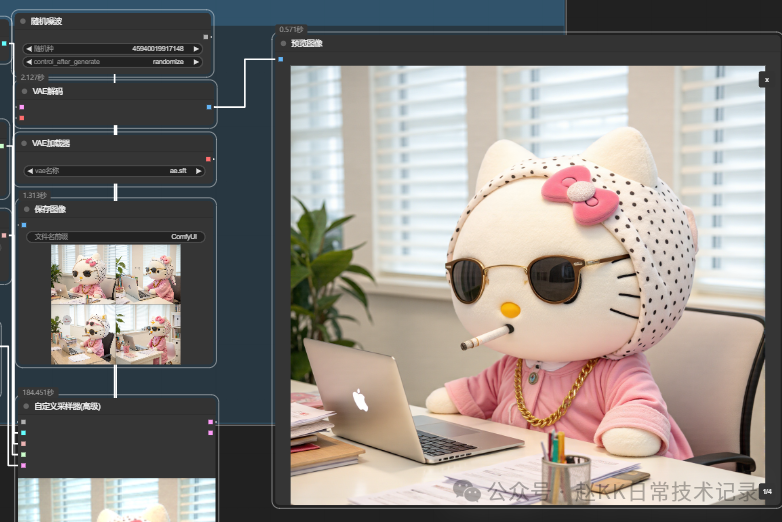Viewport: 782px width, 522px height.
Task: Click the 文件名前缀 ComfyUI field
Action: pos(115,237)
